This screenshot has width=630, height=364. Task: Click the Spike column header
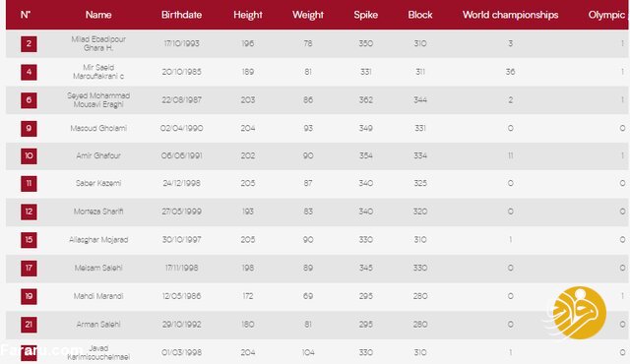tap(365, 15)
